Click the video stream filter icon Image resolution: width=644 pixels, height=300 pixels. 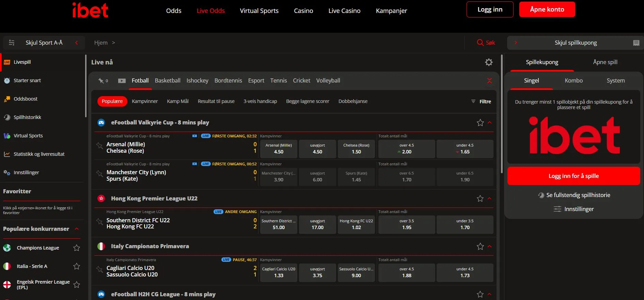(122, 81)
